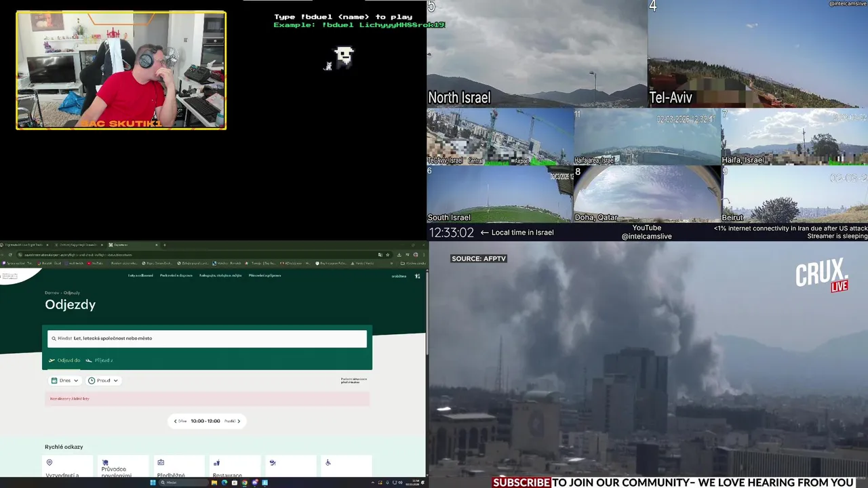Click the Beirut camera feed
This screenshot has height=488, width=868.
click(794, 195)
